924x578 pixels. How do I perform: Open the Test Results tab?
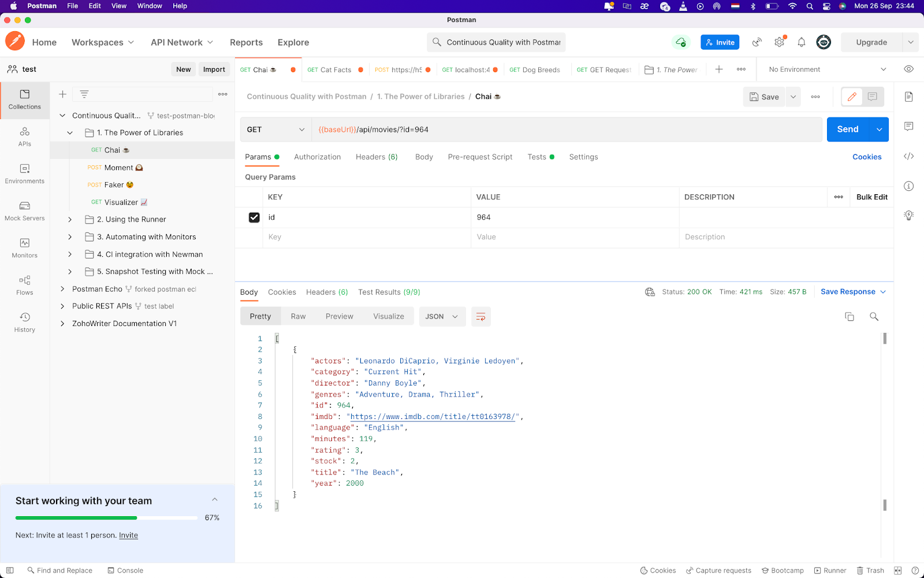(x=389, y=292)
